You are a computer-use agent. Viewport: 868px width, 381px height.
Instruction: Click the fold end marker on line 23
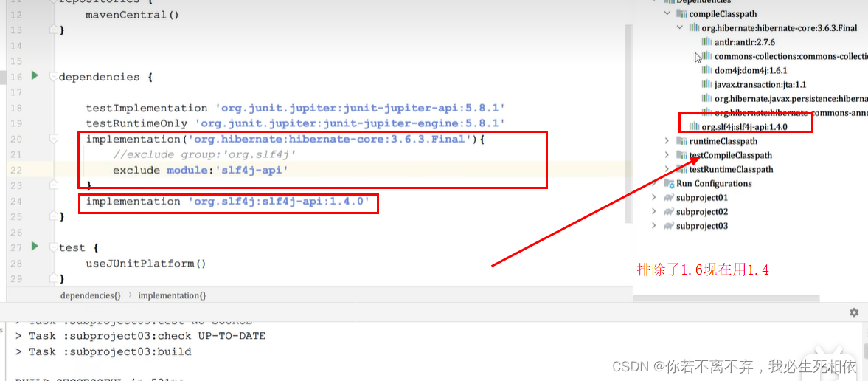[54, 184]
